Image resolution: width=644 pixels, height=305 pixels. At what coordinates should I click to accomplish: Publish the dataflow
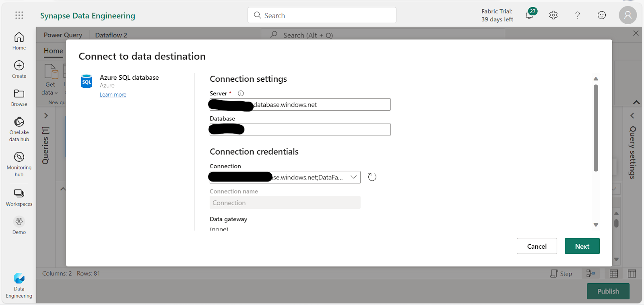click(608, 291)
